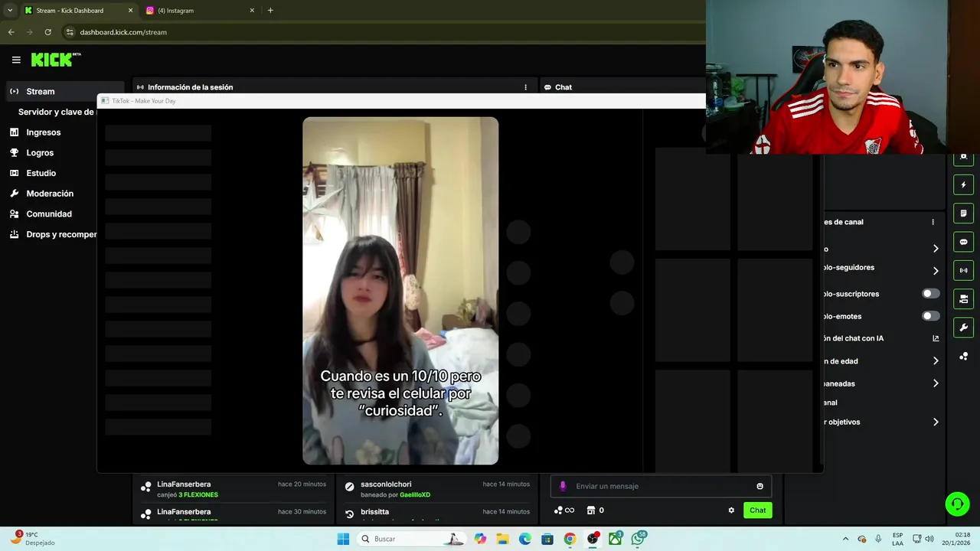Expand first channel option above solo-seguidores
The height and width of the screenshot is (551, 980).
(x=935, y=249)
